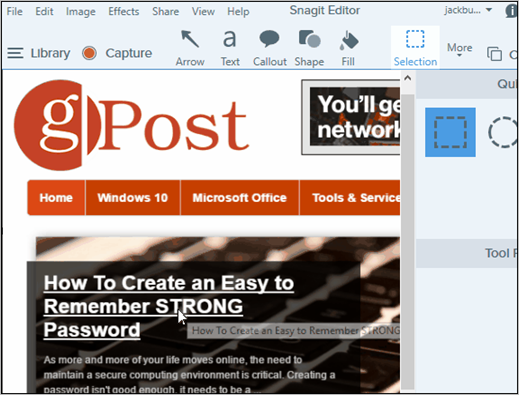Click the info icon at top right
Viewport: 519px width, 395px height.
(511, 11)
